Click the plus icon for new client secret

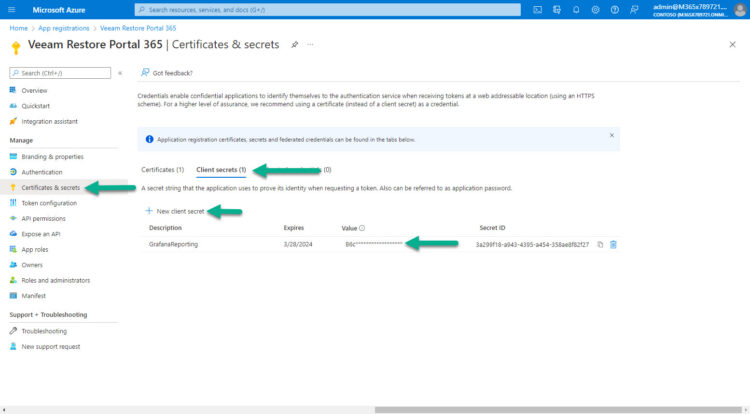click(149, 211)
